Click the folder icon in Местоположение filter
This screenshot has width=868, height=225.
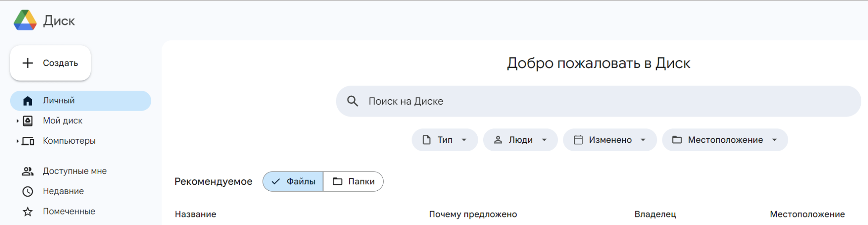click(677, 140)
